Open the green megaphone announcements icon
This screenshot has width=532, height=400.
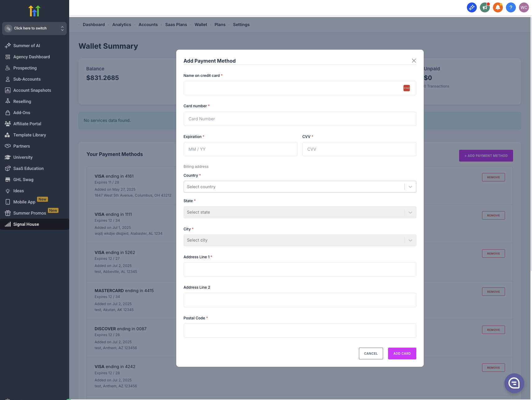pos(485,7)
